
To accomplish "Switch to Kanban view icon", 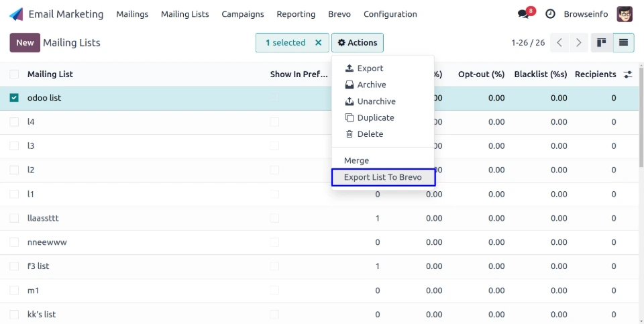I will (601, 43).
